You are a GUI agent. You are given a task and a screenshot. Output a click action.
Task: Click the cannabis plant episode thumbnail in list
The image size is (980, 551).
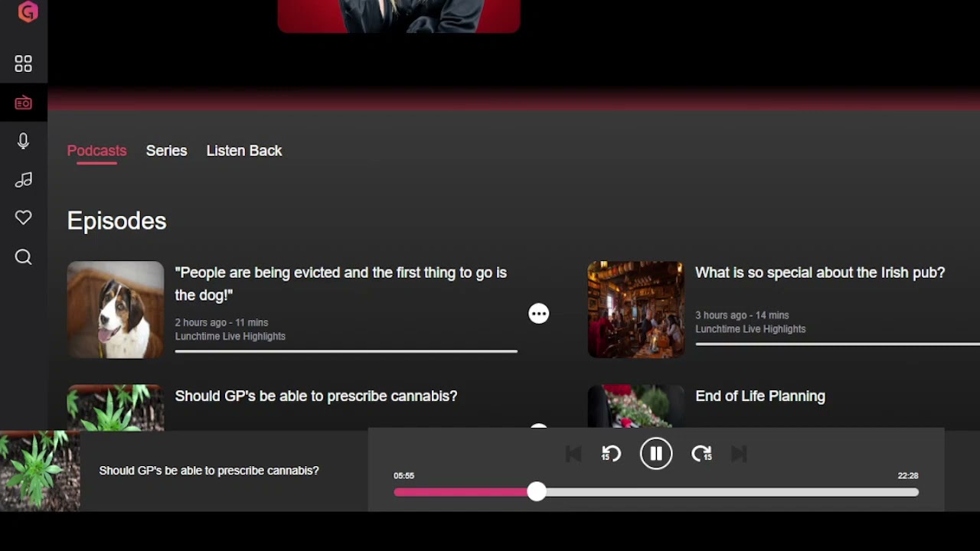[116, 407]
